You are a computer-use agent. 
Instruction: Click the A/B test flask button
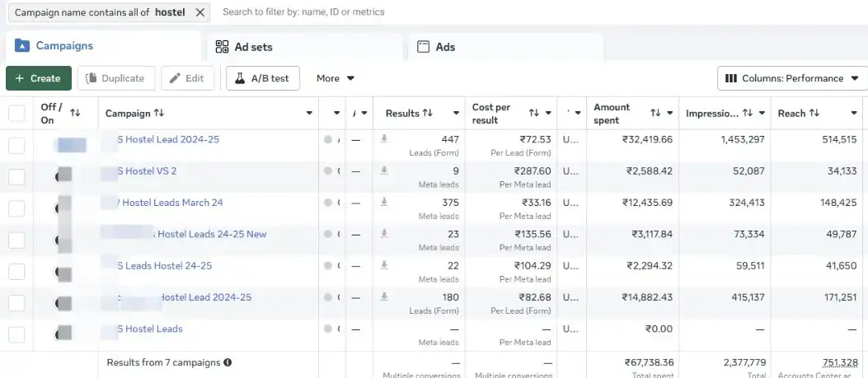(263, 78)
